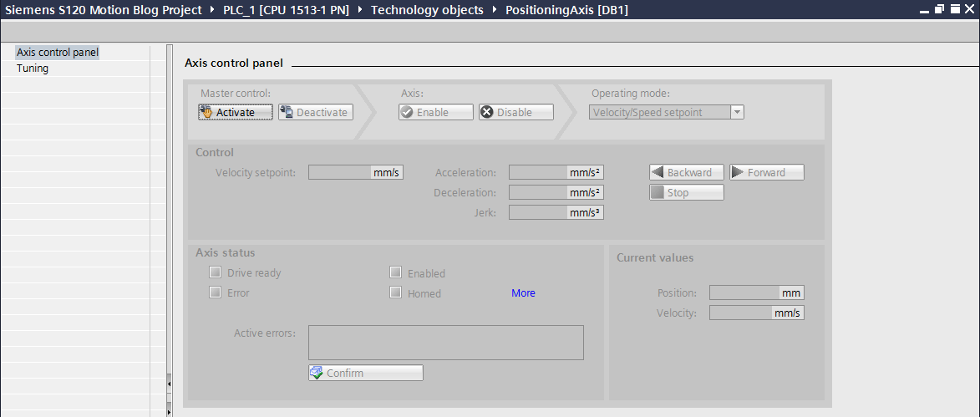980x417 pixels.
Task: Click the checkmark icon on Enable
Action: click(407, 113)
